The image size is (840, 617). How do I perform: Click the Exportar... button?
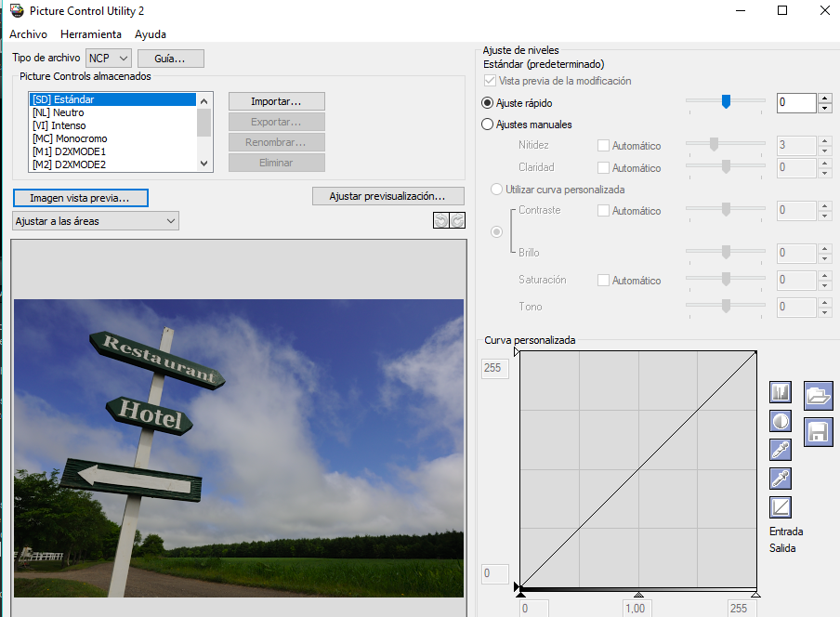pos(276,122)
